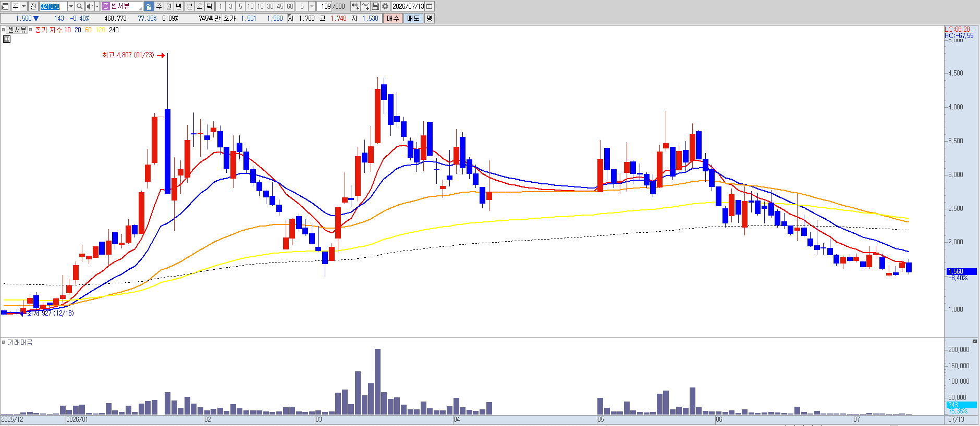This screenshot has width=980, height=426.
Task: Select the 틱 tick period tab
Action: [209, 6]
